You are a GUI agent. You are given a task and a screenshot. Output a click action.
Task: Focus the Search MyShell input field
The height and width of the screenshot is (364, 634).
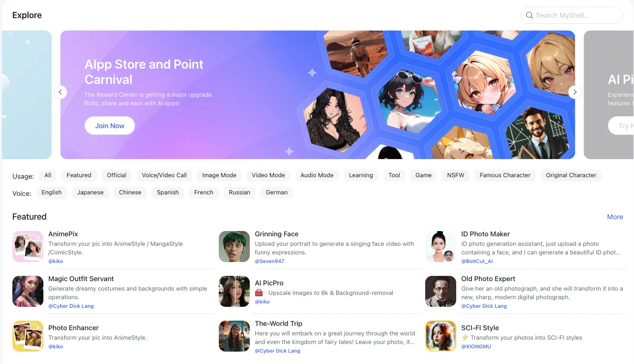coord(572,15)
